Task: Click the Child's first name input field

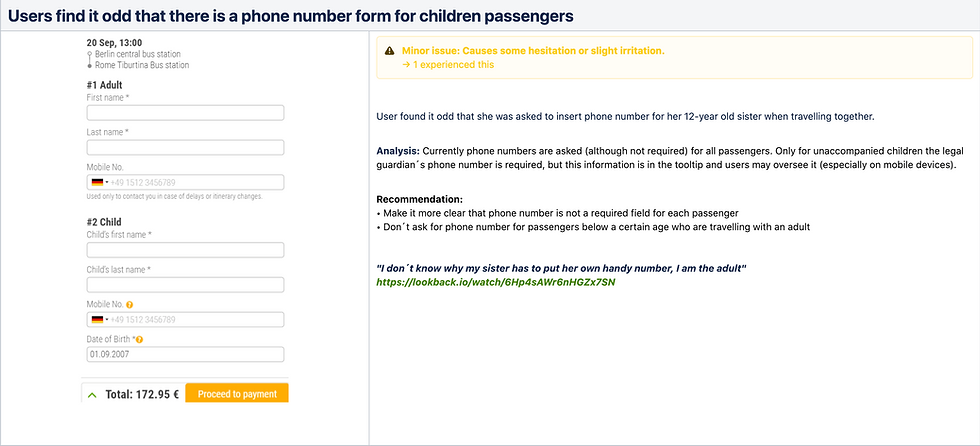Action: point(186,250)
